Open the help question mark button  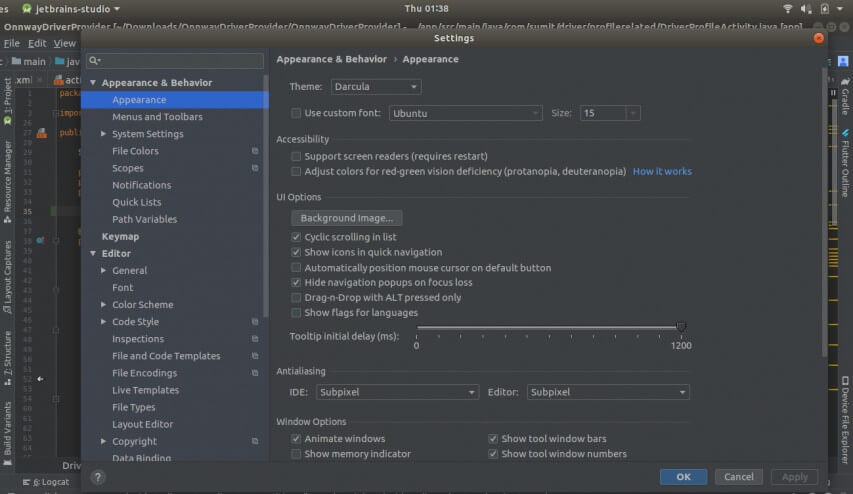[98, 477]
